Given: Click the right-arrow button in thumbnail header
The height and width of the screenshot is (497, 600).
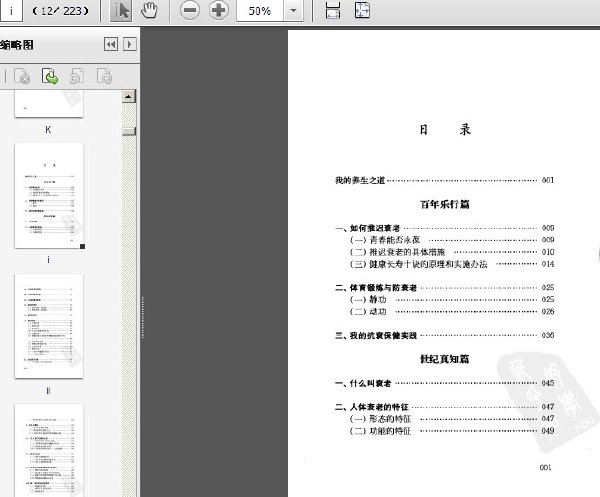Looking at the screenshot, I should tap(130, 44).
